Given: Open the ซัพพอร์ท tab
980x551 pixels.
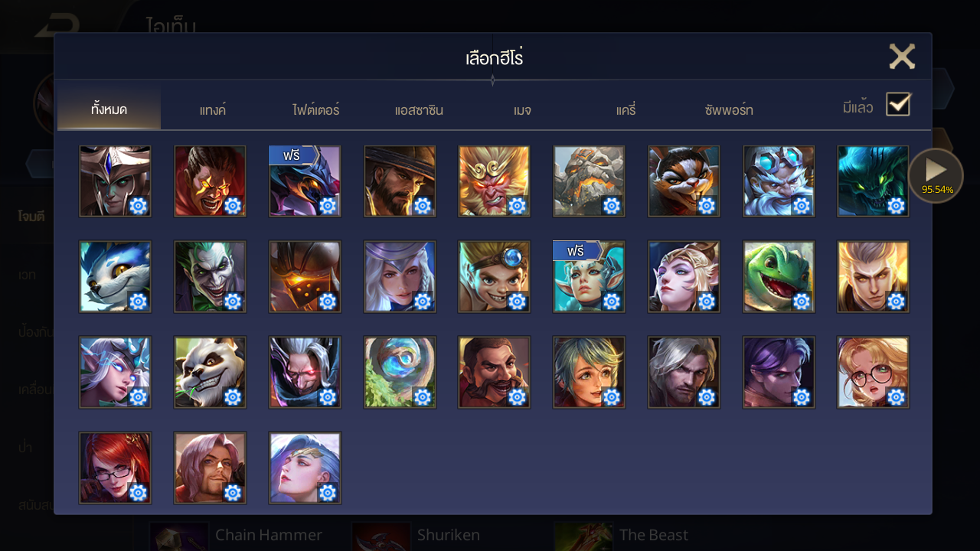Looking at the screenshot, I should pyautogui.click(x=729, y=109).
